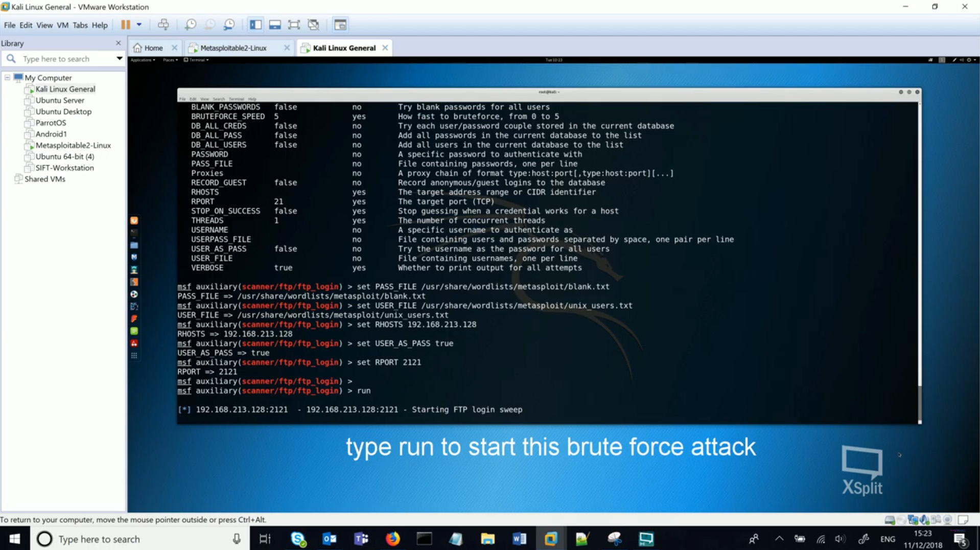Take a snapshot of the virtual machine

click(x=190, y=24)
